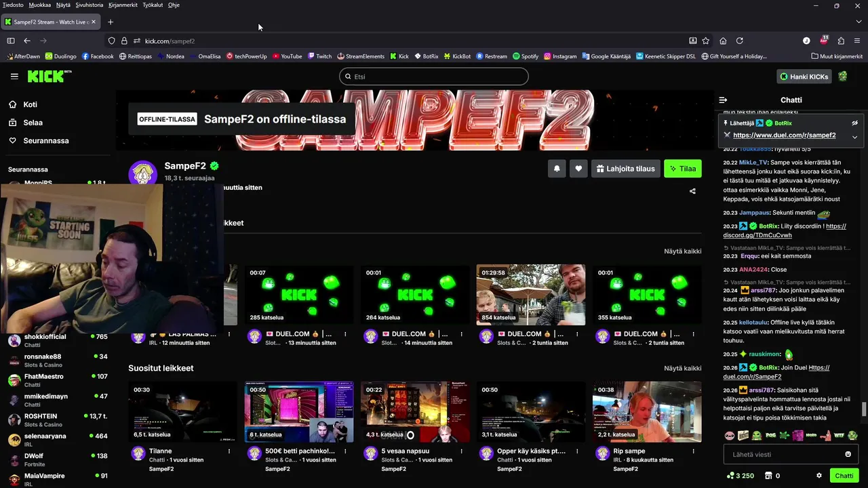Open the emoji picker in chat input
The height and width of the screenshot is (488, 868).
(848, 454)
